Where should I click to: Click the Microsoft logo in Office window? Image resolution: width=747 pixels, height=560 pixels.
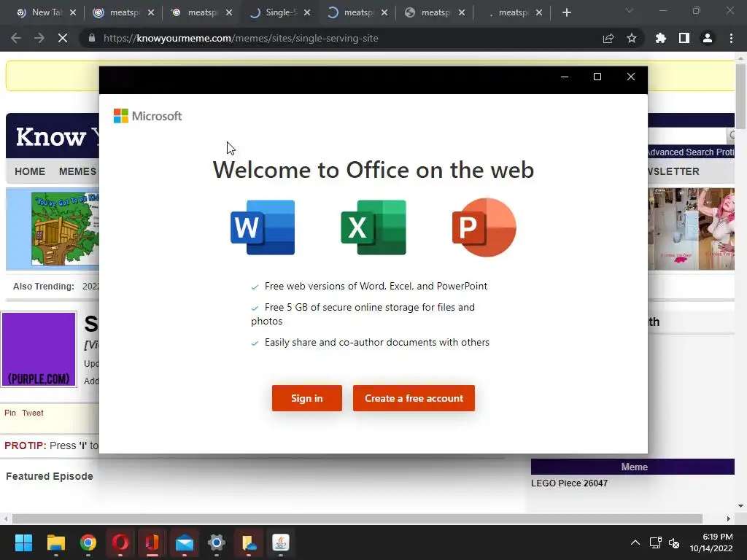pyautogui.click(x=147, y=116)
